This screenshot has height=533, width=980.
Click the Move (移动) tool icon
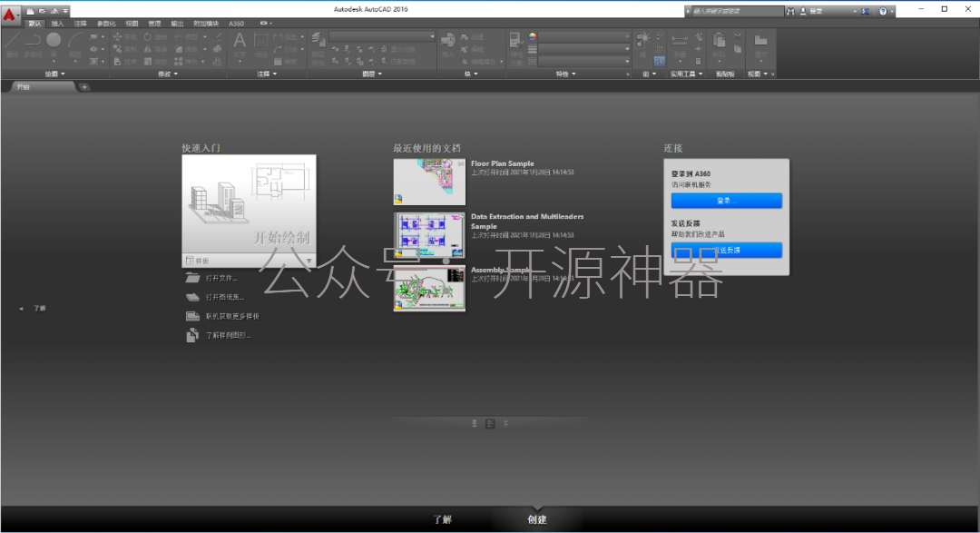click(117, 37)
